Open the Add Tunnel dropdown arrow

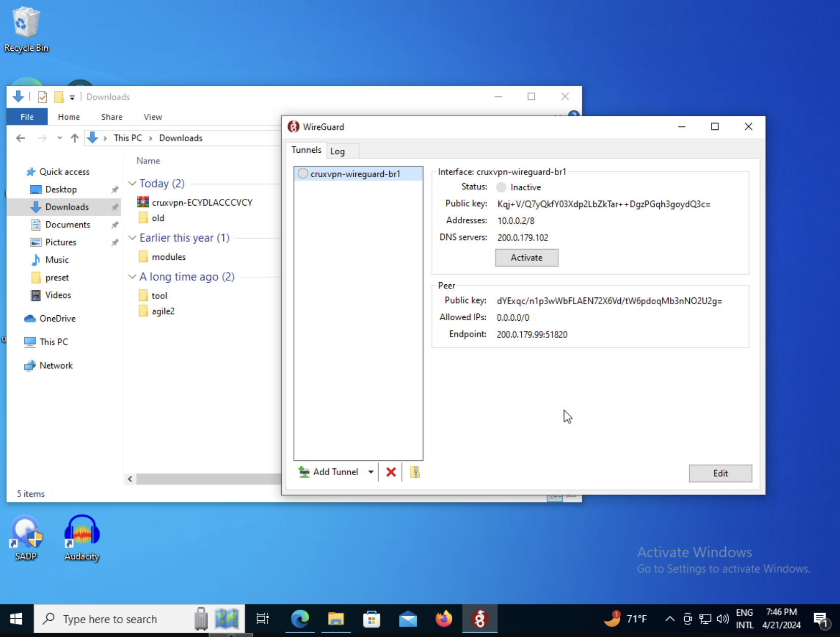[371, 472]
